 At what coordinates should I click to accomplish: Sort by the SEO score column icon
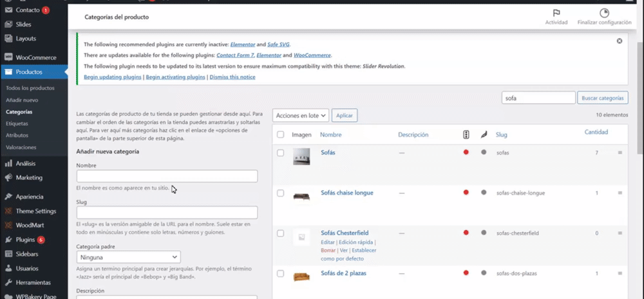pyautogui.click(x=466, y=135)
